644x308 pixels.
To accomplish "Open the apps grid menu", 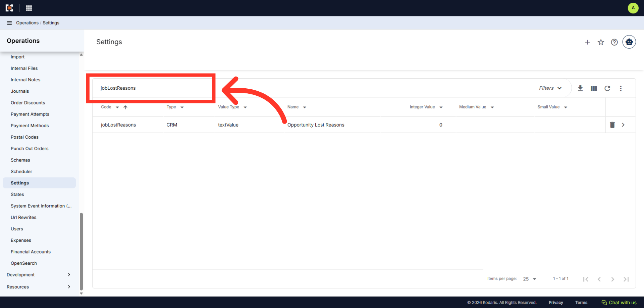I will (x=29, y=8).
